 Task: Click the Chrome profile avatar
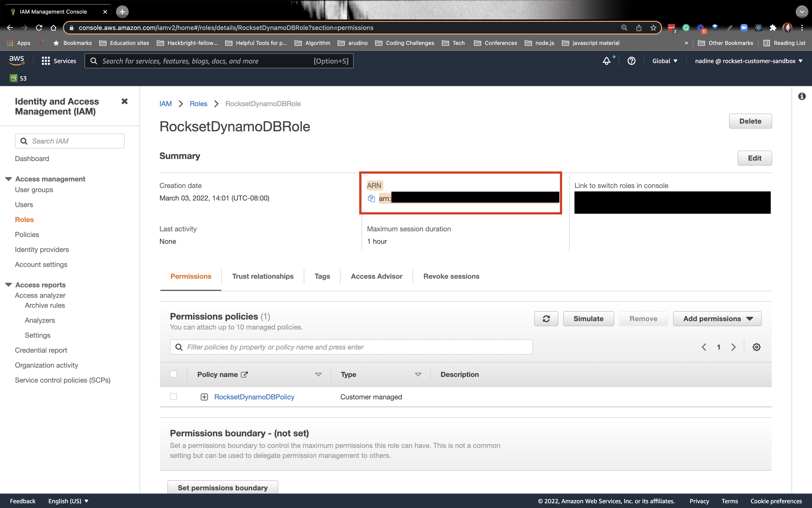[788, 27]
